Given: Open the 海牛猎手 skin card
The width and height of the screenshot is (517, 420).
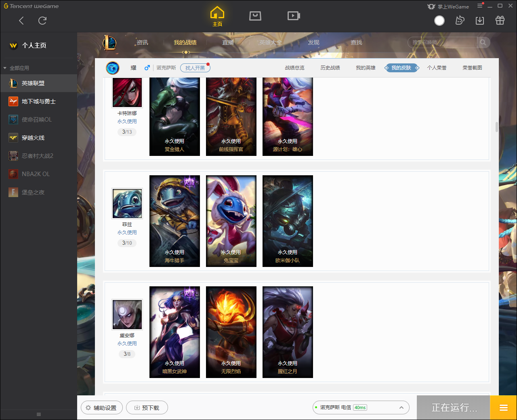Looking at the screenshot, I should coord(174,221).
